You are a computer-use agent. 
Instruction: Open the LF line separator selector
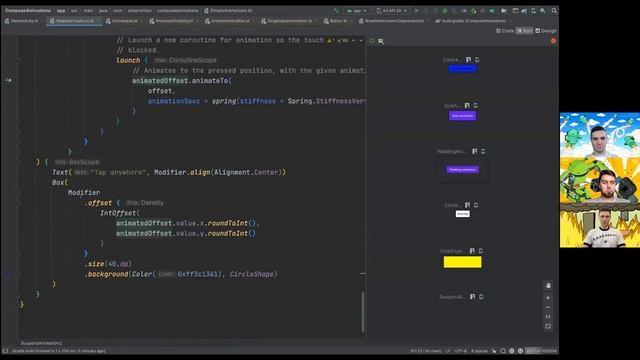pos(448,351)
